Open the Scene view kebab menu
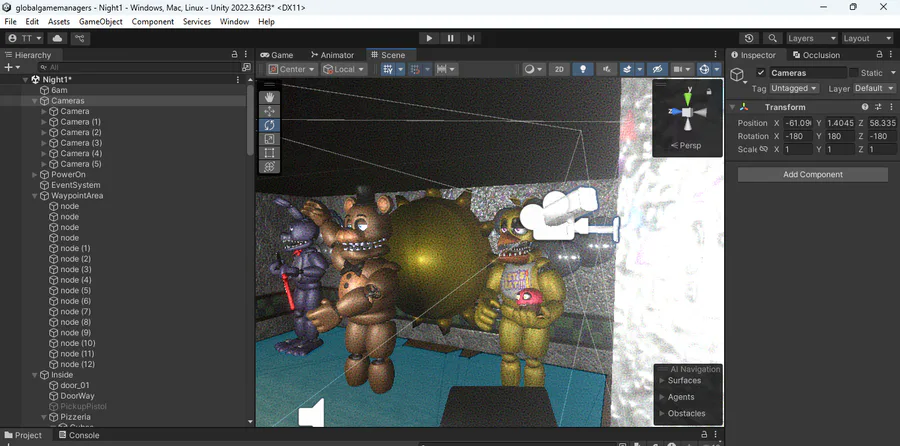 [x=715, y=55]
